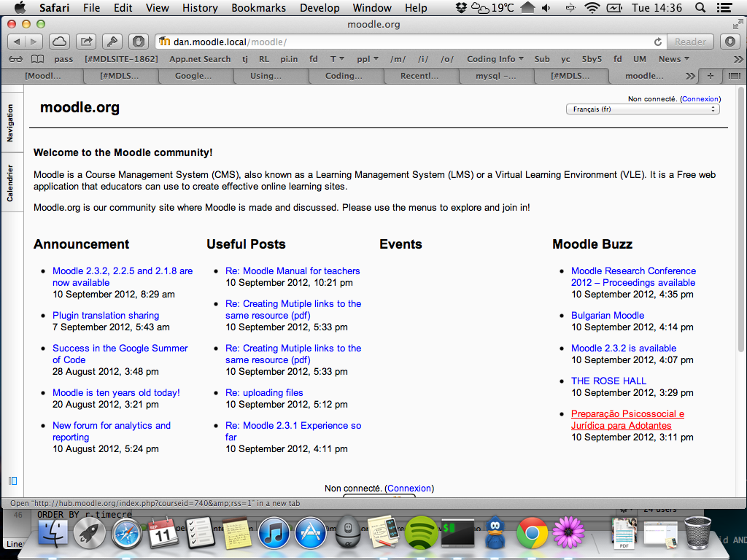Click the Share toolbar button
The width and height of the screenshot is (747, 560).
[86, 42]
